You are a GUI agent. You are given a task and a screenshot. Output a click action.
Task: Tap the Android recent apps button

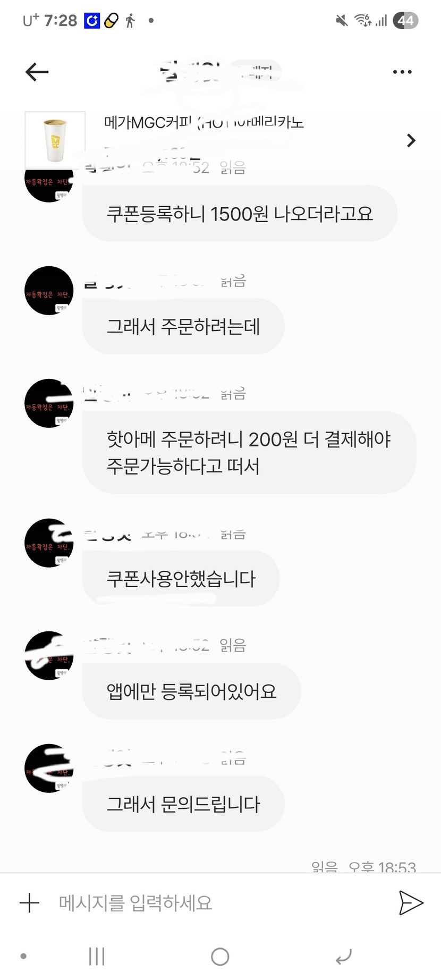pos(97,957)
